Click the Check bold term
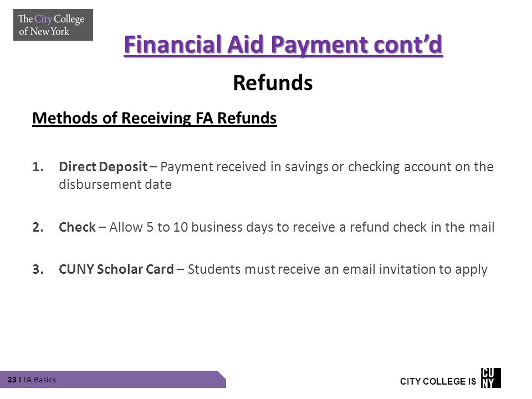The height and width of the screenshot is (399, 532). (x=78, y=227)
